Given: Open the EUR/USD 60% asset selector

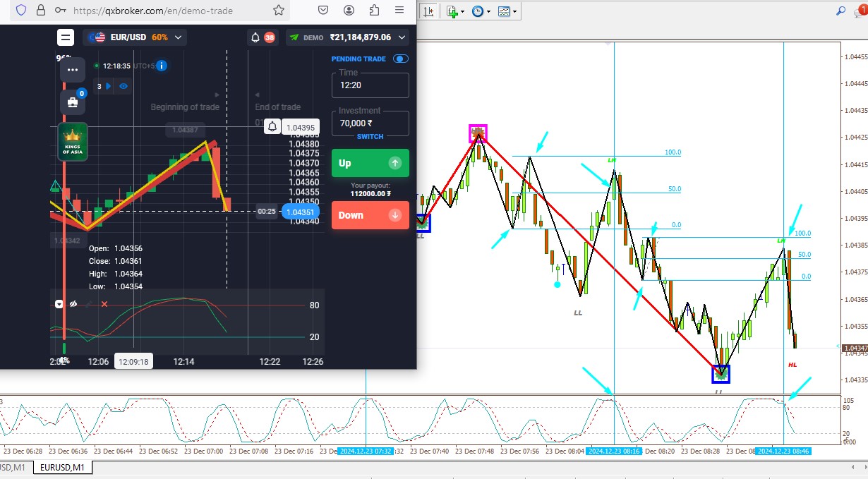Looking at the screenshot, I should 134,37.
